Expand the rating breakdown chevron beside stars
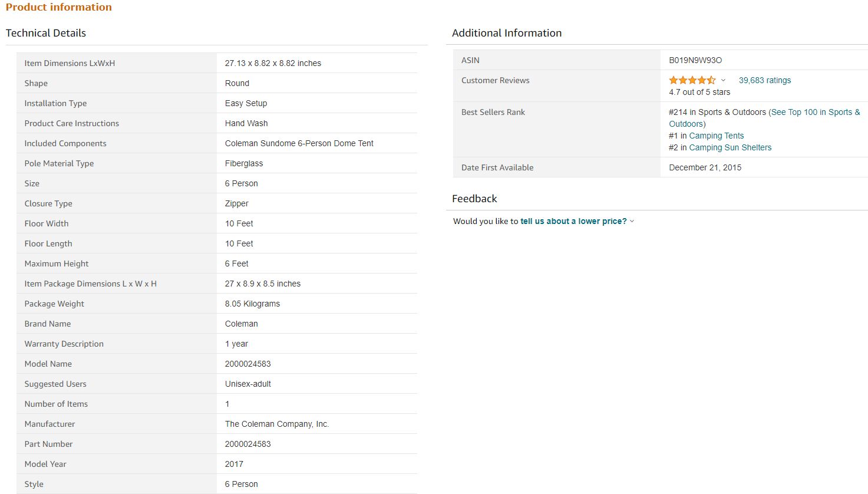Screen dimensions: 868x494 point(724,81)
